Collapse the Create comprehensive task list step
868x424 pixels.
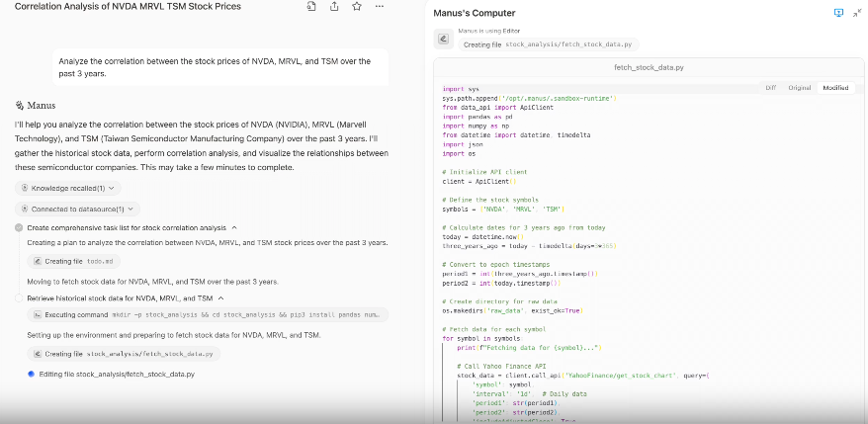tap(234, 227)
